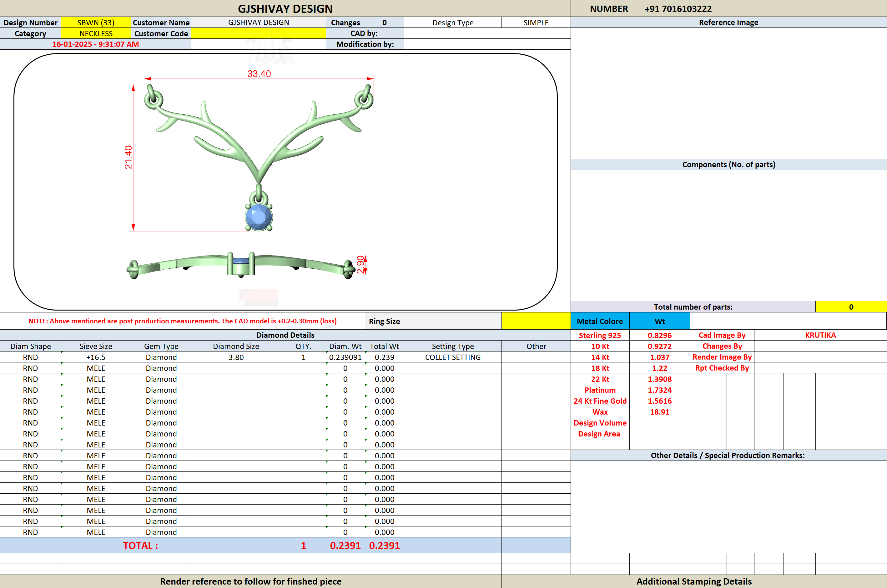887x588 pixels.
Task: Click the COLLET SETTING cell
Action: (453, 357)
